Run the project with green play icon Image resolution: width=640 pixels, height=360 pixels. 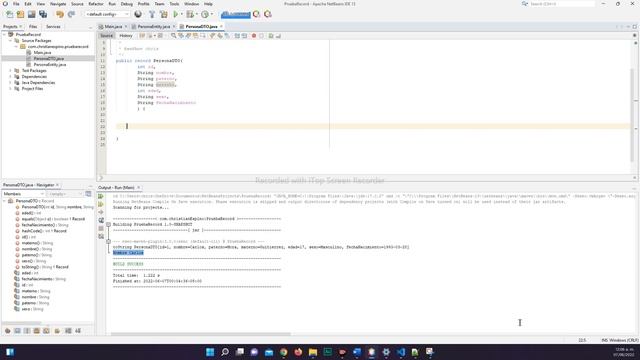pyautogui.click(x=176, y=14)
